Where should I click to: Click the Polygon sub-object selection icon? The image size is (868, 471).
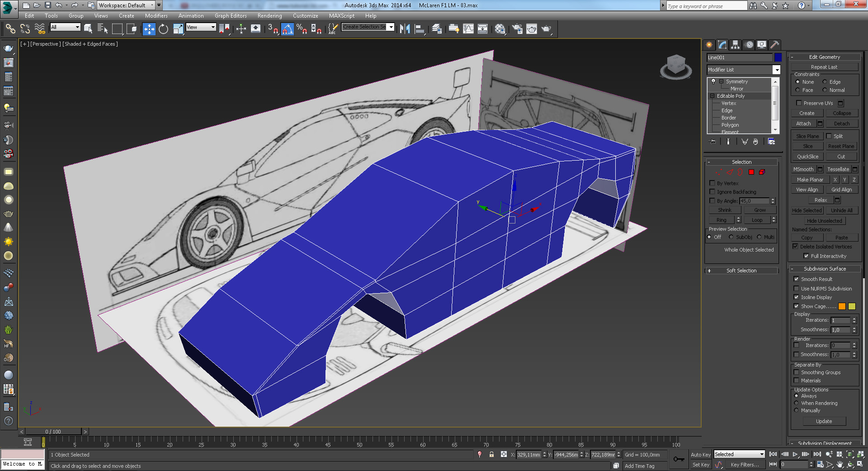(751, 172)
